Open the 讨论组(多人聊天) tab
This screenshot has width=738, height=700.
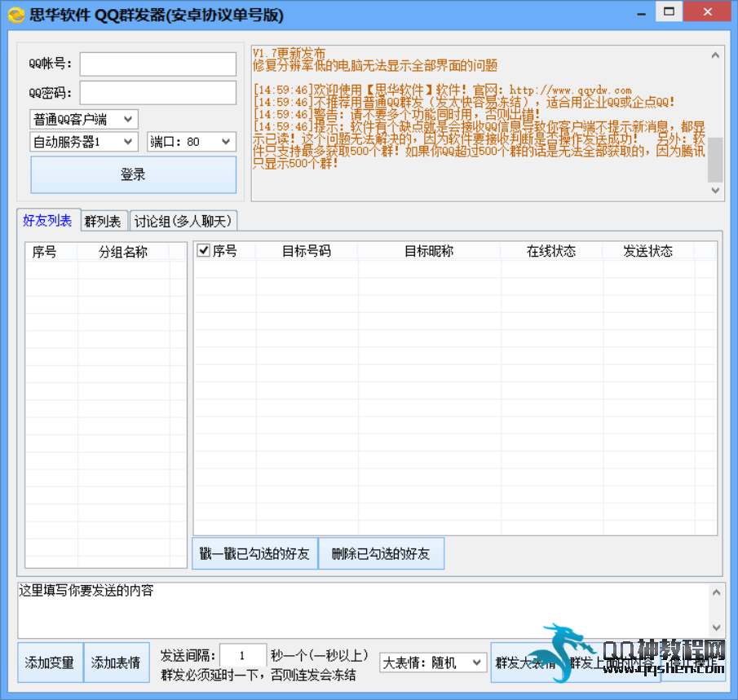pyautogui.click(x=183, y=221)
